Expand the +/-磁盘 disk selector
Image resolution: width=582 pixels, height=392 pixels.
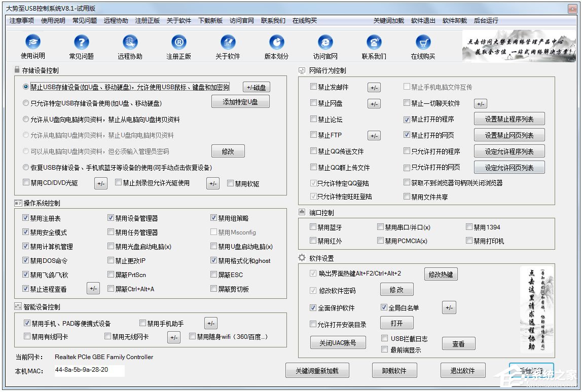click(256, 87)
